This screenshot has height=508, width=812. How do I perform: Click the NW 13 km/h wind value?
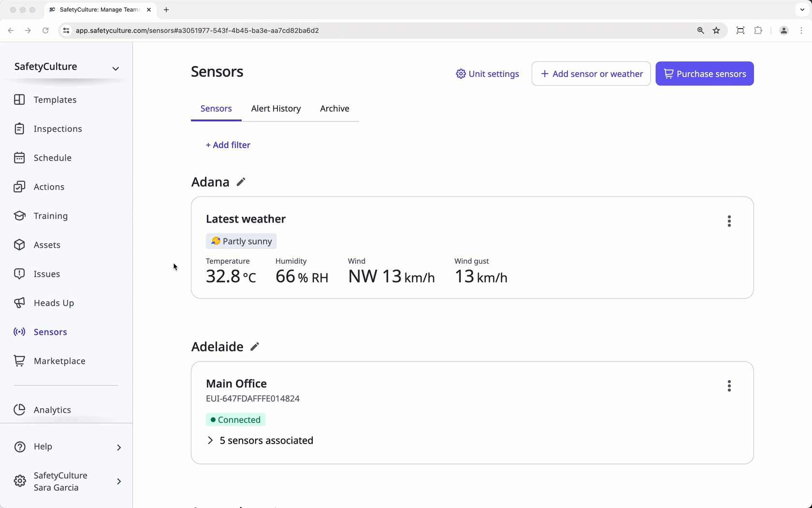(391, 276)
